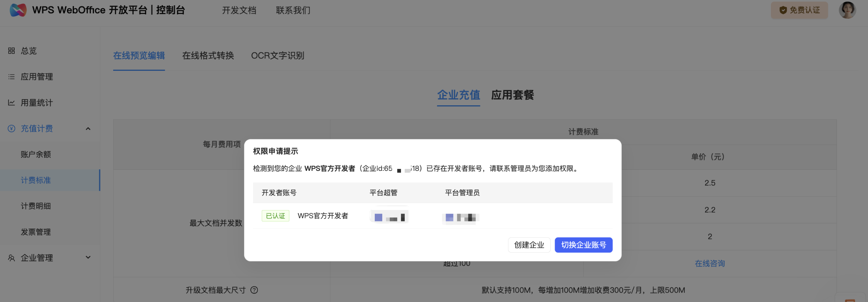Click the 每月费用项 column header

[222, 144]
